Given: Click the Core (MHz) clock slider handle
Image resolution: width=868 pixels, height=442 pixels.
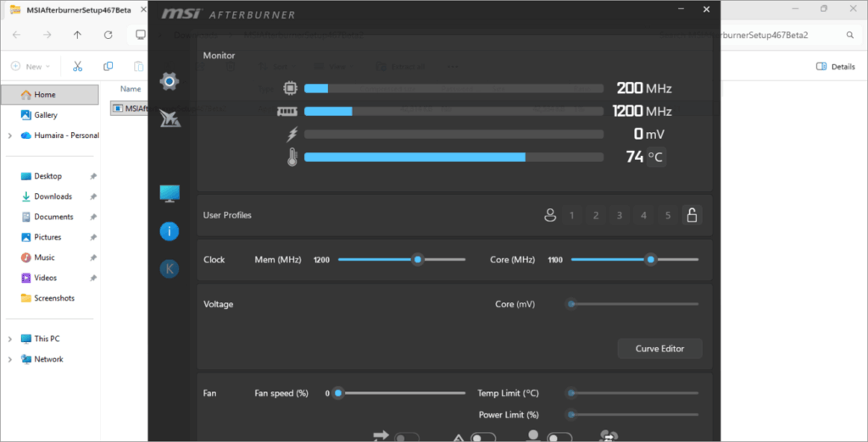Looking at the screenshot, I should tap(651, 259).
